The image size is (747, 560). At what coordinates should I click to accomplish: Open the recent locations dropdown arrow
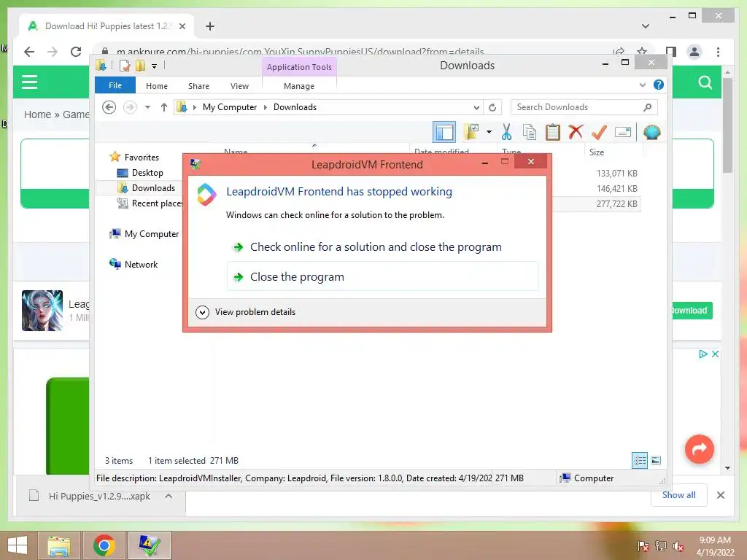[x=147, y=107]
